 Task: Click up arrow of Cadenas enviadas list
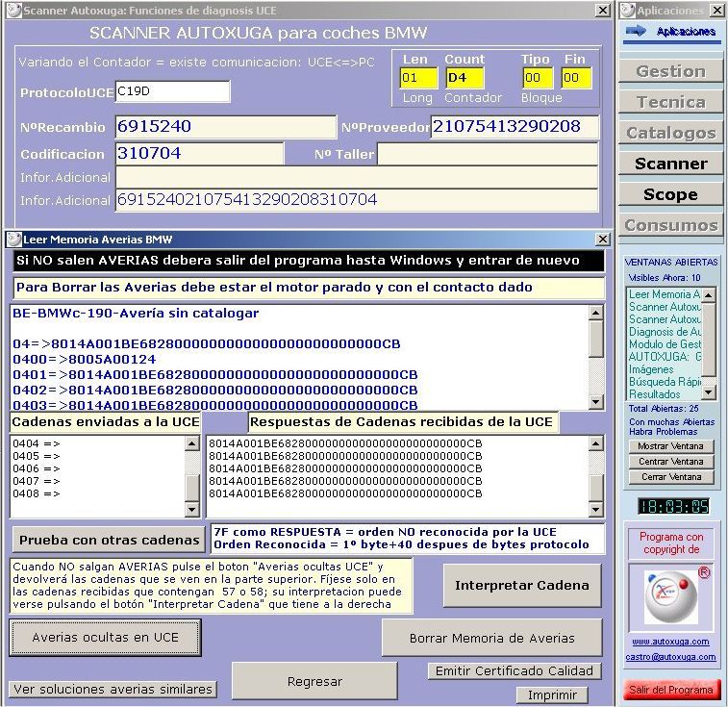pos(191,443)
